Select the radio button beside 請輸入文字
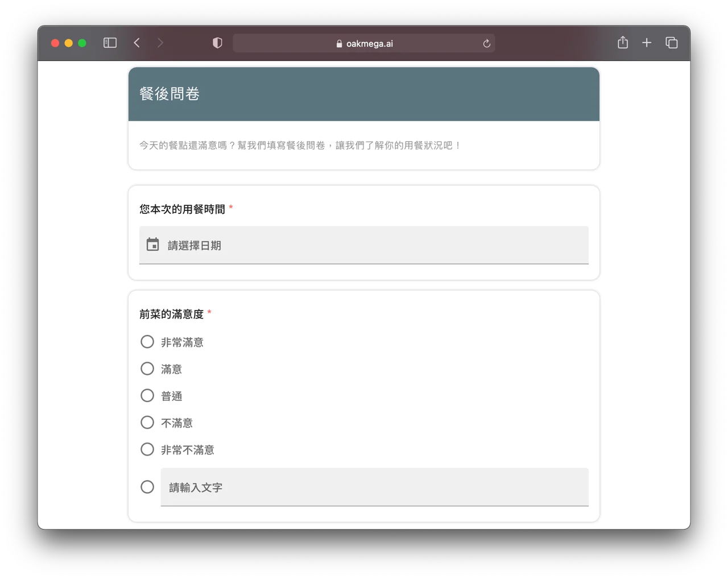 [147, 487]
